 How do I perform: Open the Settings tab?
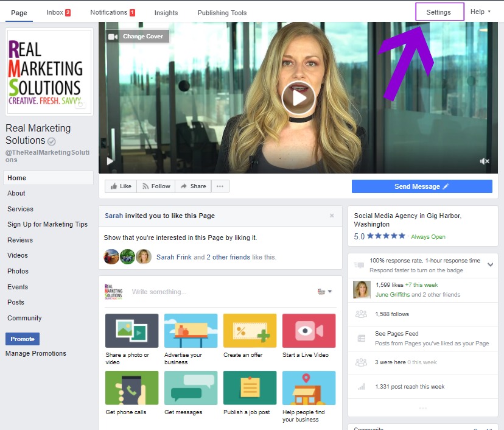[439, 12]
